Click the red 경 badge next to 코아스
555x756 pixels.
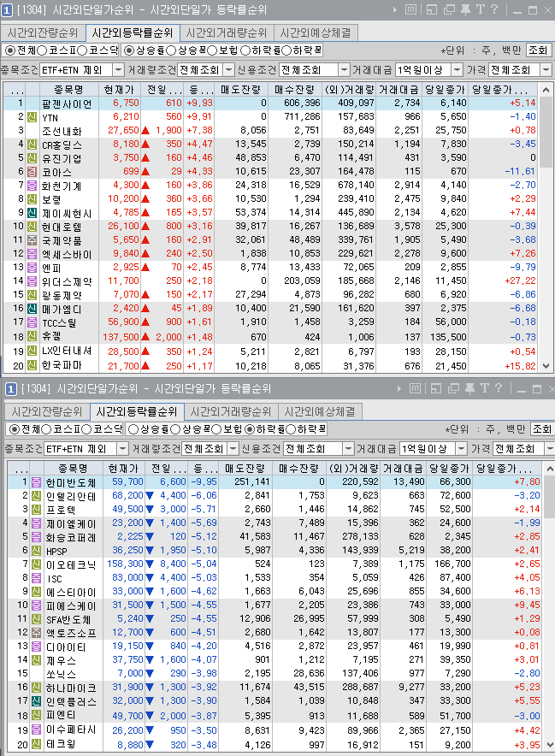[x=32, y=172]
